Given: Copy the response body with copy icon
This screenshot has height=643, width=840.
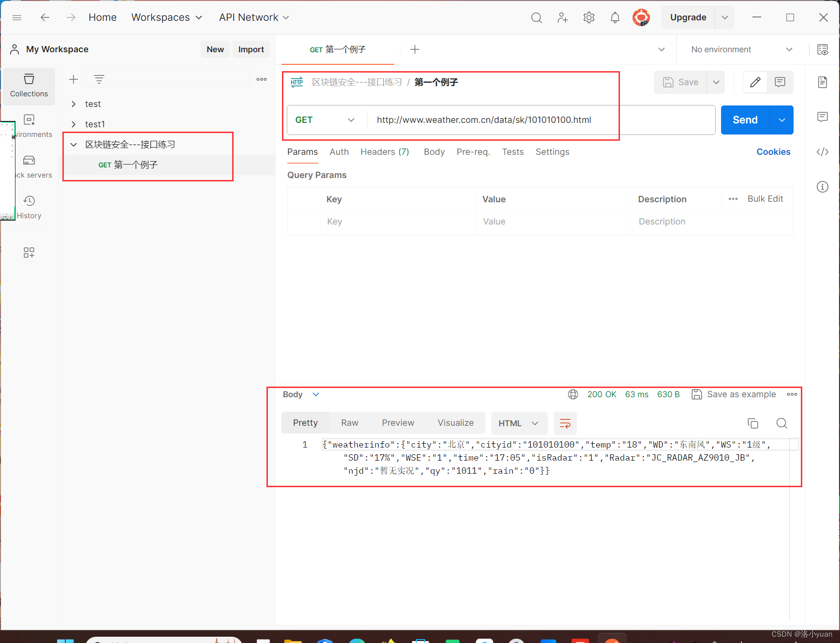Looking at the screenshot, I should [753, 423].
